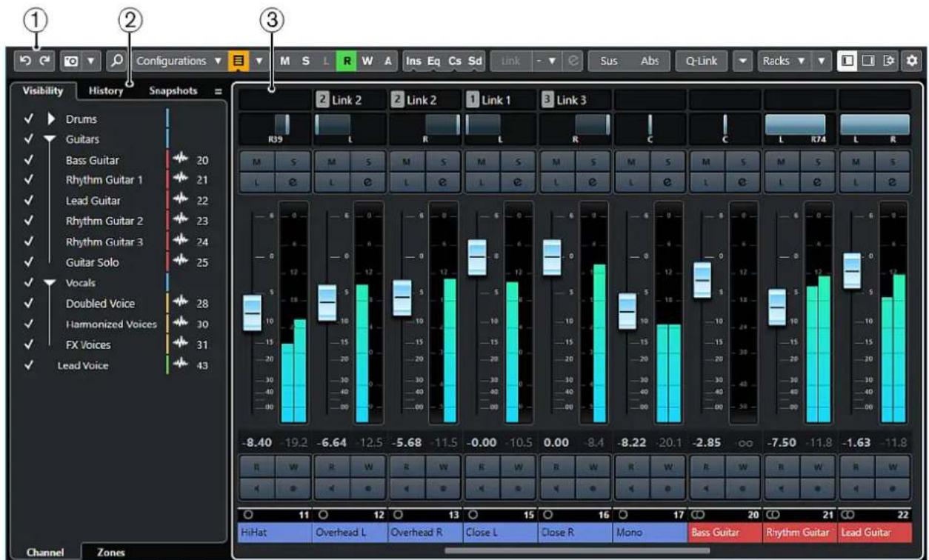Enable the Q-Link button

tap(700, 60)
